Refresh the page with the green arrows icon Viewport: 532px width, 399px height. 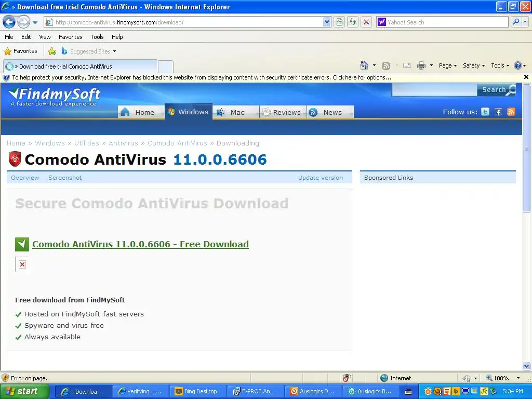pos(353,22)
